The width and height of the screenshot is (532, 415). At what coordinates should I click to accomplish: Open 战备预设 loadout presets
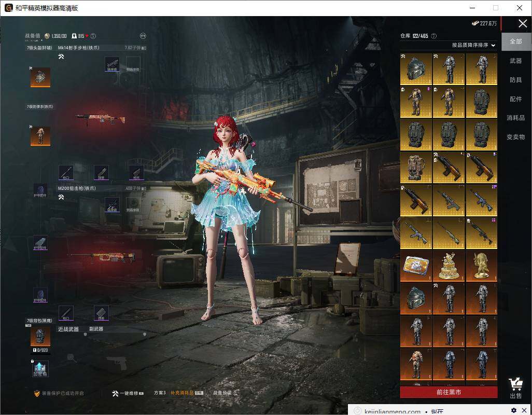(x=222, y=393)
